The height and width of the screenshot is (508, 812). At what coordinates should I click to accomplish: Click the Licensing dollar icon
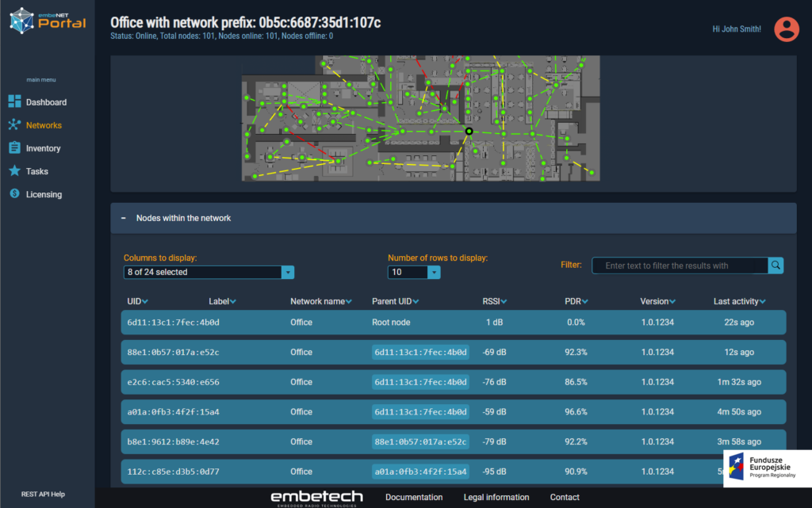tap(14, 194)
